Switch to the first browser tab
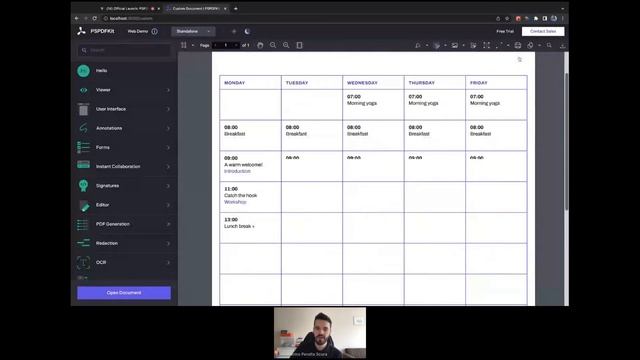This screenshot has height=360, width=640. (x=129, y=9)
